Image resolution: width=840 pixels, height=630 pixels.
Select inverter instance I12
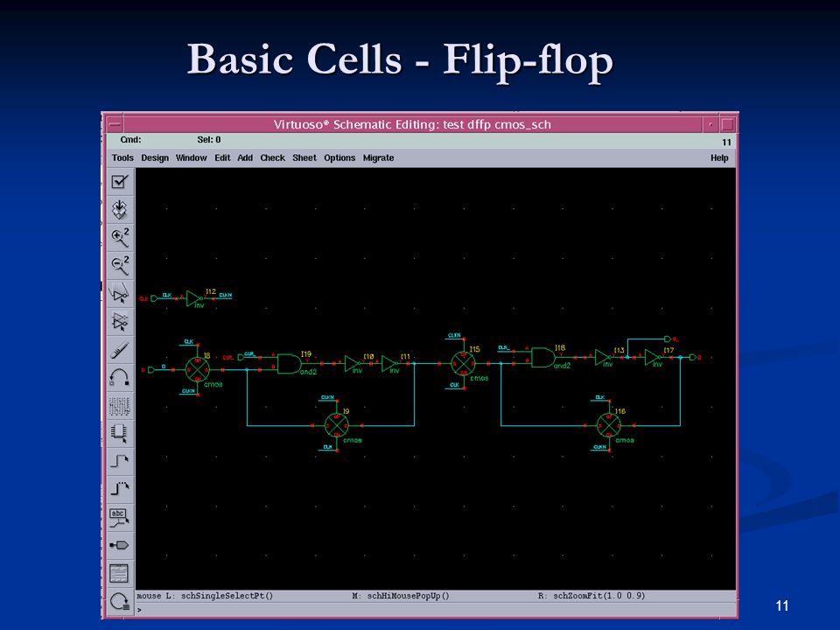[x=193, y=298]
